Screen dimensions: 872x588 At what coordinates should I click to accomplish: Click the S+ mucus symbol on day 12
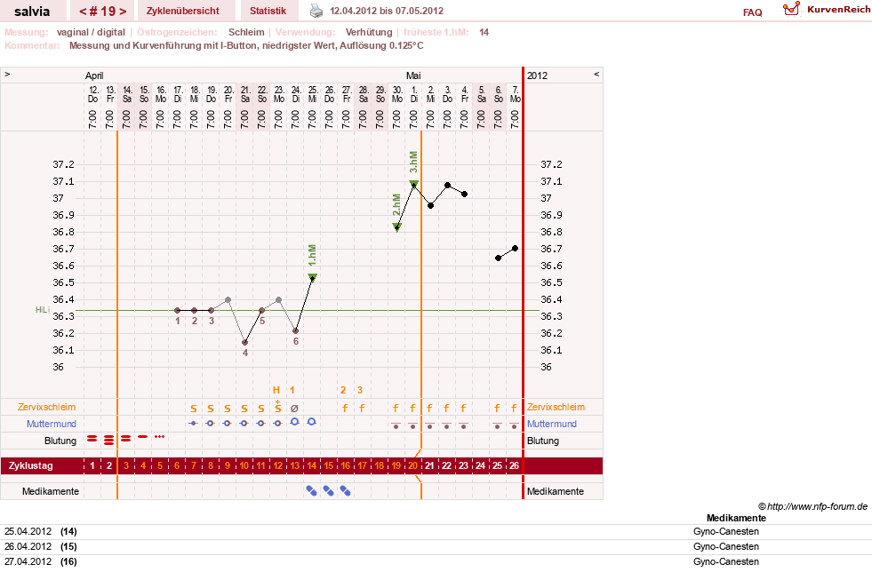pos(278,406)
